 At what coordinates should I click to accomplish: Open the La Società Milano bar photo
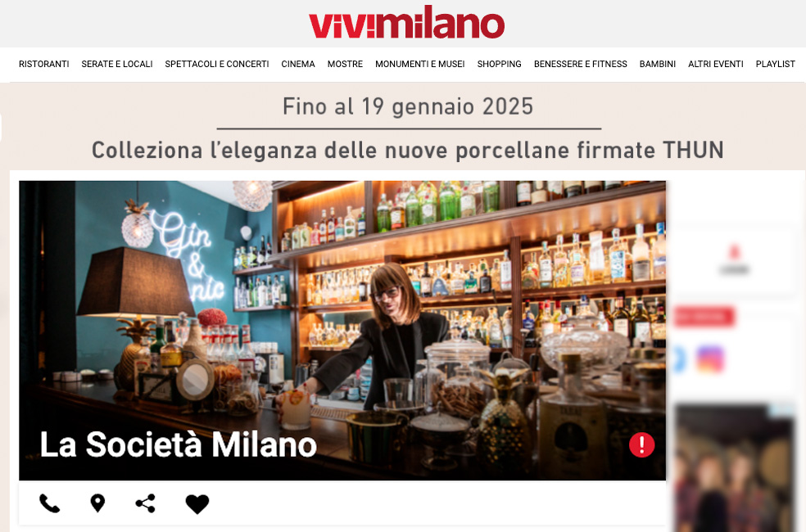pos(342,330)
